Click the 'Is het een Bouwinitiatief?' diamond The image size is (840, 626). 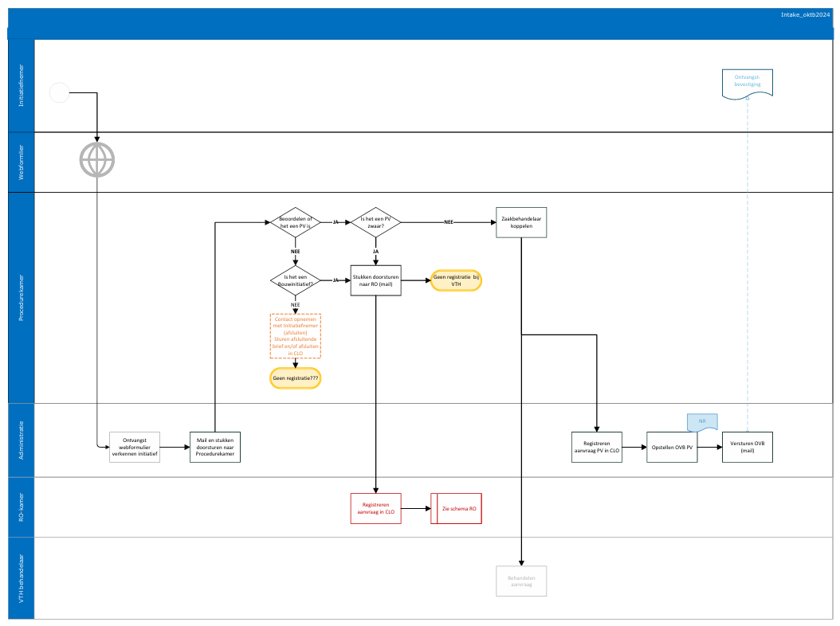(x=295, y=280)
